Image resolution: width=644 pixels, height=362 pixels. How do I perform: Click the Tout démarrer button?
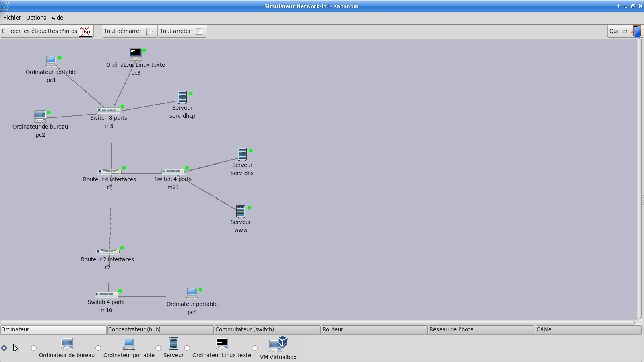[x=129, y=31]
